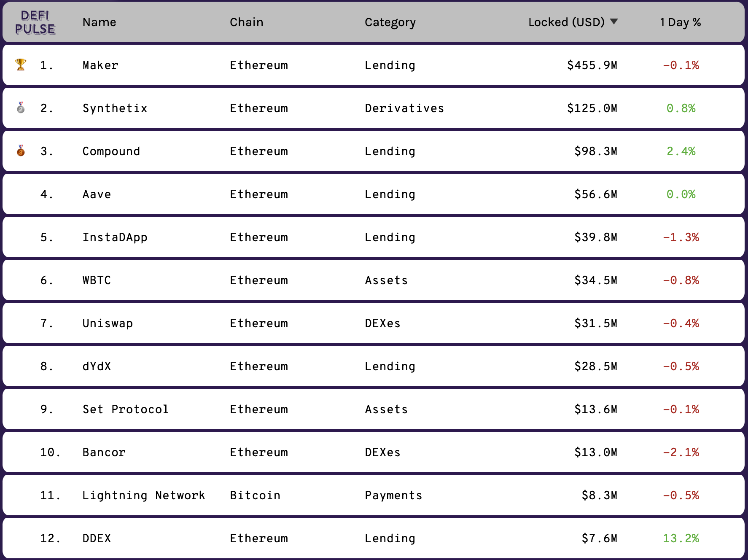Click the gold trophy icon beside Maker
This screenshot has width=748, height=560.
point(21,65)
